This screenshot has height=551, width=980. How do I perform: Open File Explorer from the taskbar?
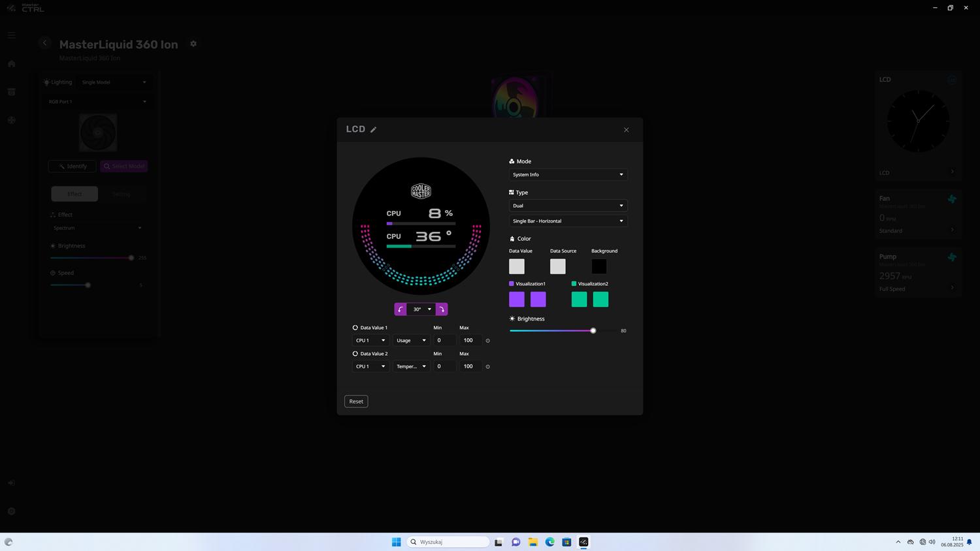point(532,542)
